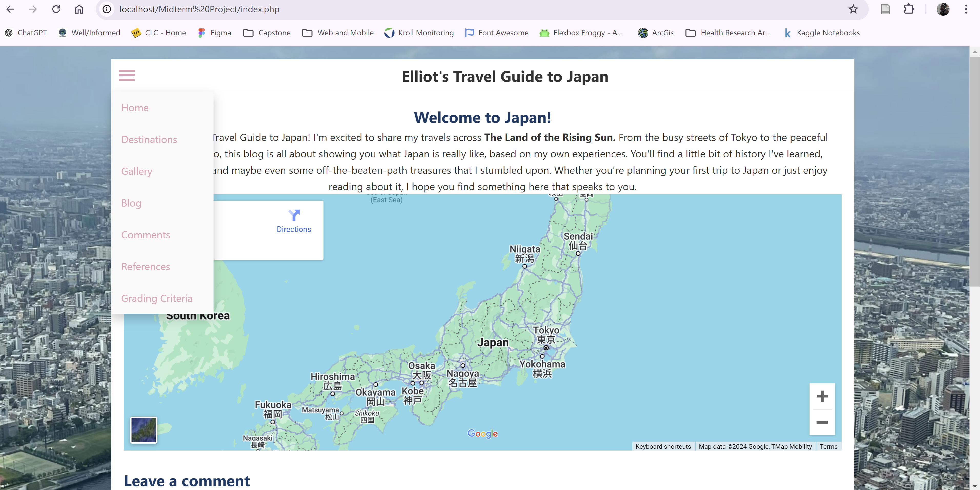Open Chrome three-dot menu

coord(966,9)
